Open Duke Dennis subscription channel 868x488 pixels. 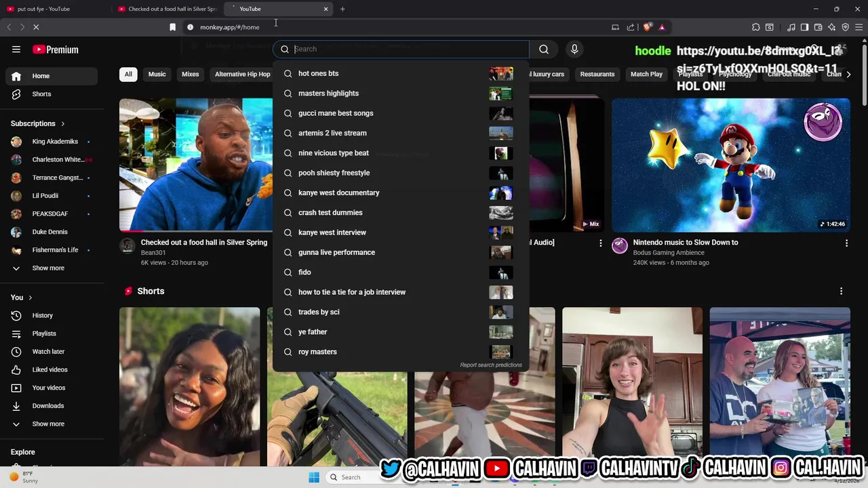pyautogui.click(x=52, y=232)
